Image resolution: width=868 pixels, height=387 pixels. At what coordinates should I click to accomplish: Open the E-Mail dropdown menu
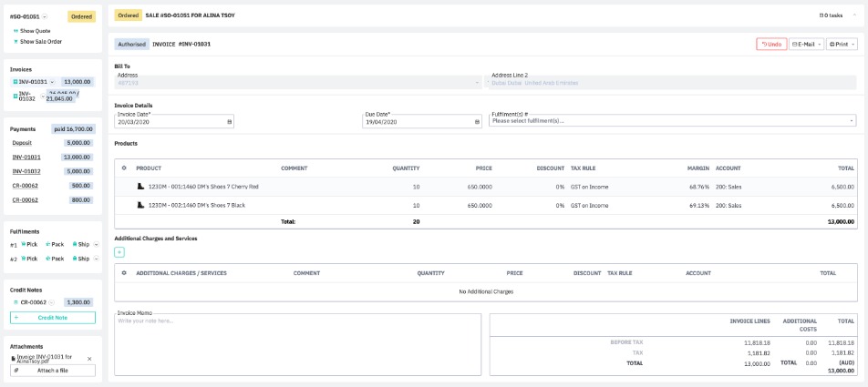(x=806, y=44)
